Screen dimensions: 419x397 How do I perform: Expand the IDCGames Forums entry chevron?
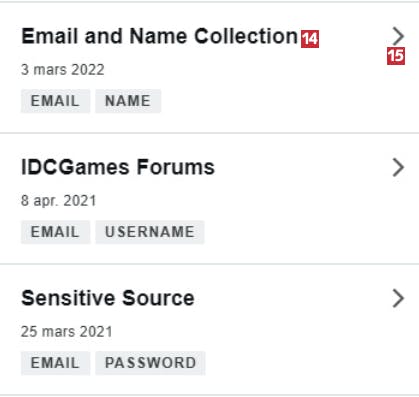tap(398, 167)
